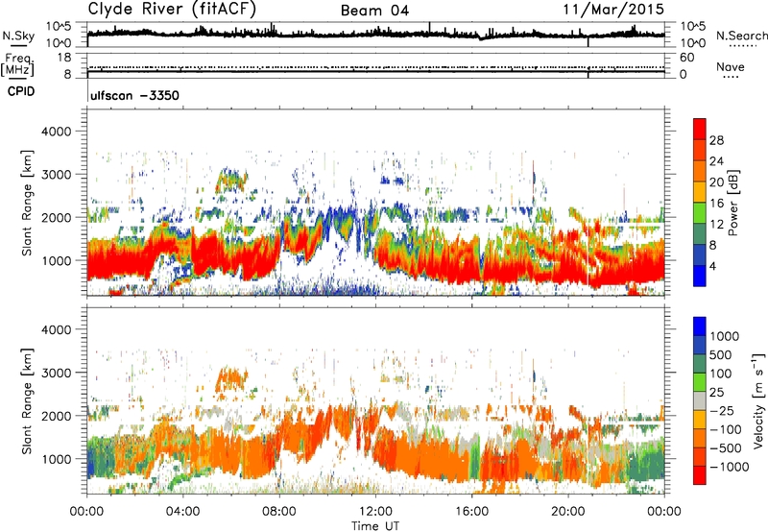Viewport: 768px width, 532px height.
Task: Click the "N.Sky" legend label
Action: (18, 36)
